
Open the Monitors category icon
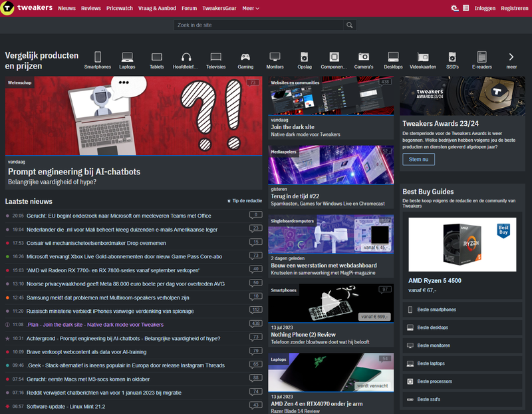pyautogui.click(x=275, y=57)
